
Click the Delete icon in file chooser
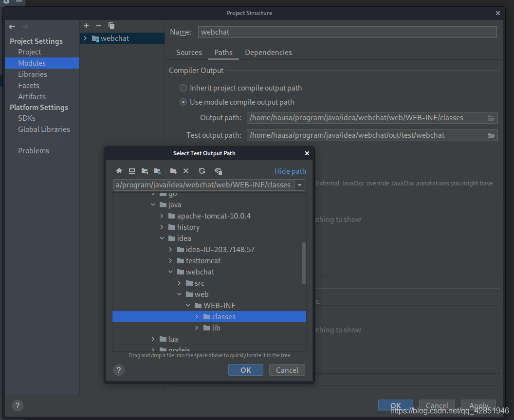(186, 171)
